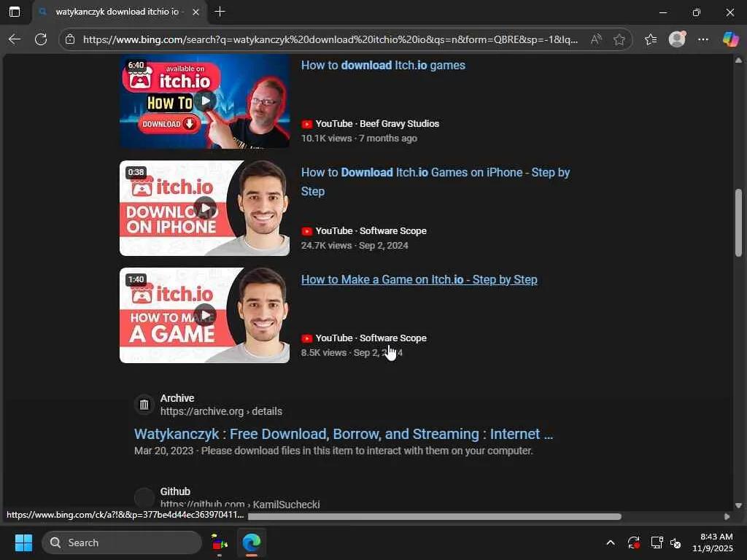Open the sync status tray icon
747x560 pixels.
tap(634, 542)
